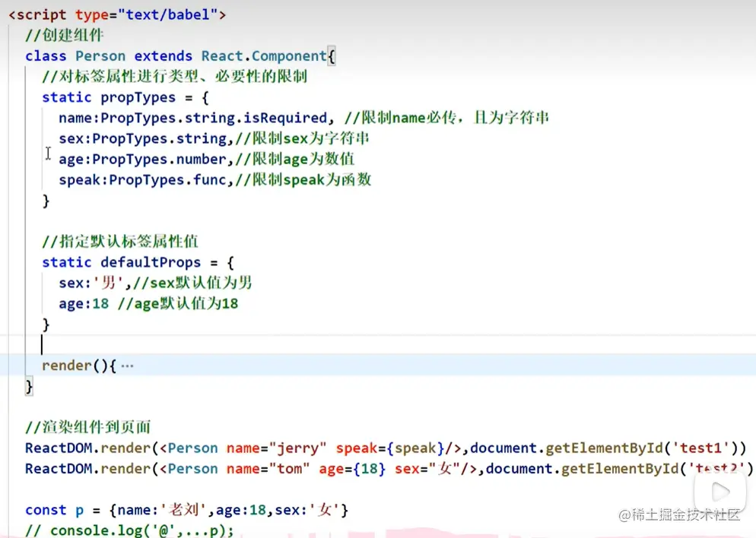Click the 'age:18' default value line
The height and width of the screenshot is (538, 756).
[148, 304]
